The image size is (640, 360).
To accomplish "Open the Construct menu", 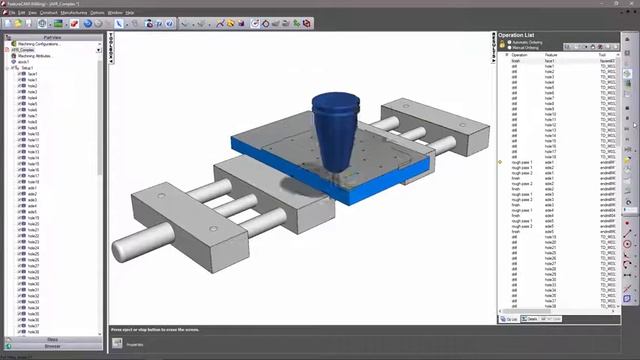I will 49,13.
